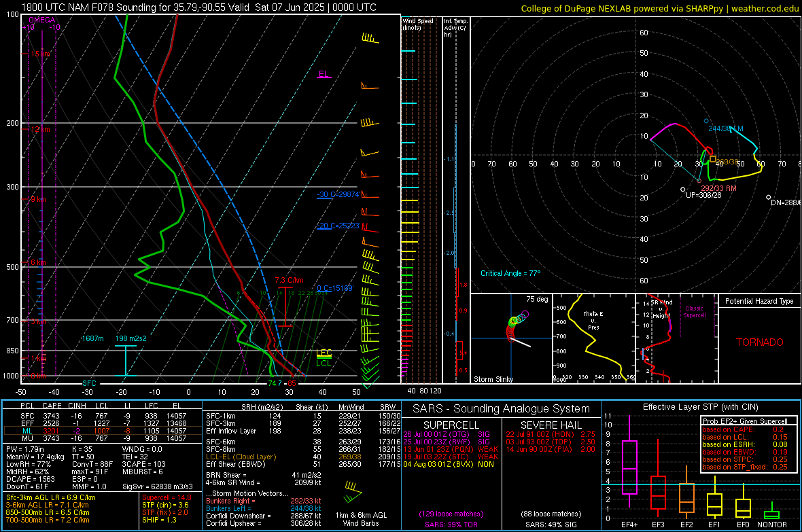This screenshot has width=802, height=532.
Task: Click the 269/38 mean-wind square on hodograph
Action: [713, 159]
